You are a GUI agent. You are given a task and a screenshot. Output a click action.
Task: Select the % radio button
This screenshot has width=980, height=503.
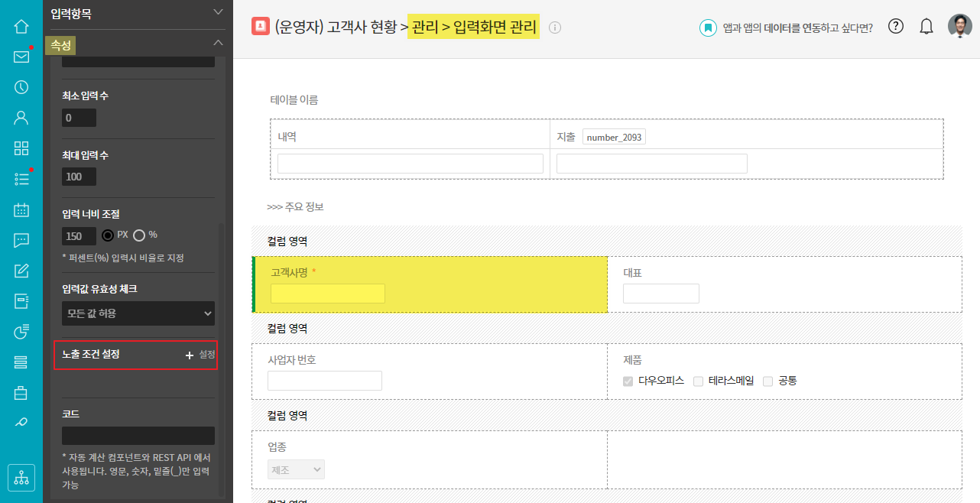[x=139, y=235]
